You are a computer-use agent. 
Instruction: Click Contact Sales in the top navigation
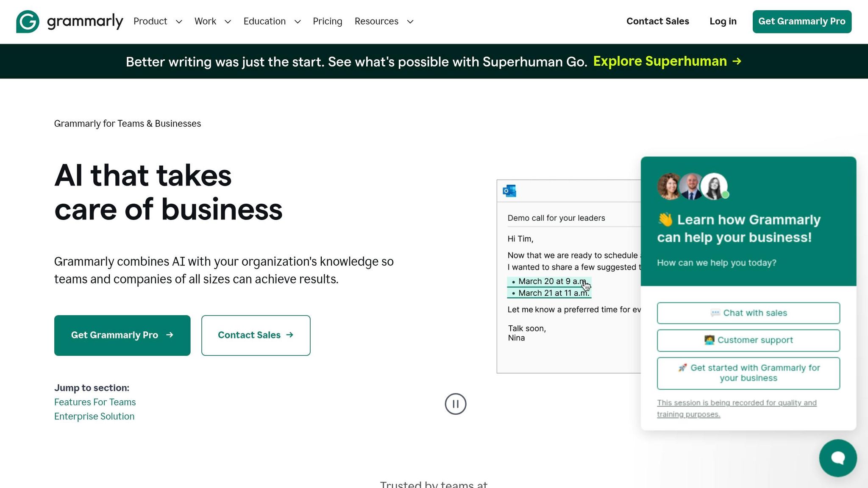click(x=657, y=21)
